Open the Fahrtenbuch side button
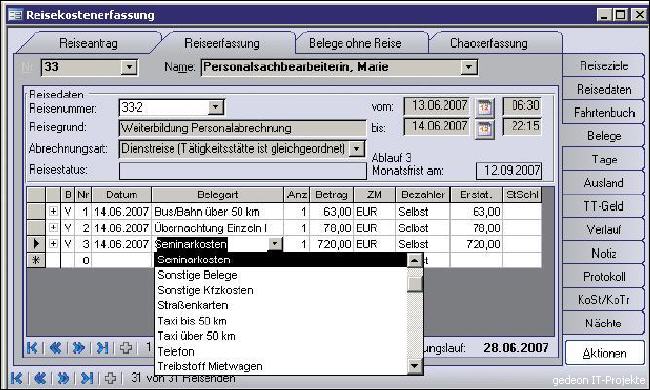650x390 pixels. point(604,112)
